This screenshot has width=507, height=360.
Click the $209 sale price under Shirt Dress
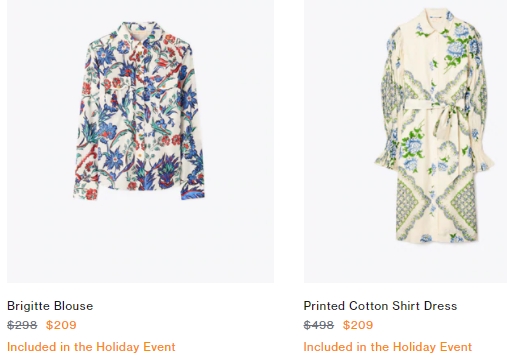[358, 325]
